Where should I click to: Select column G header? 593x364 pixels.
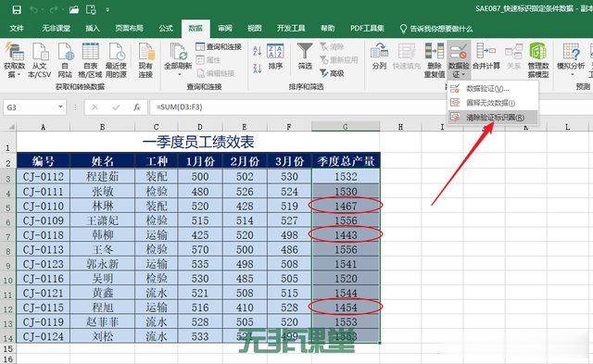click(346, 127)
